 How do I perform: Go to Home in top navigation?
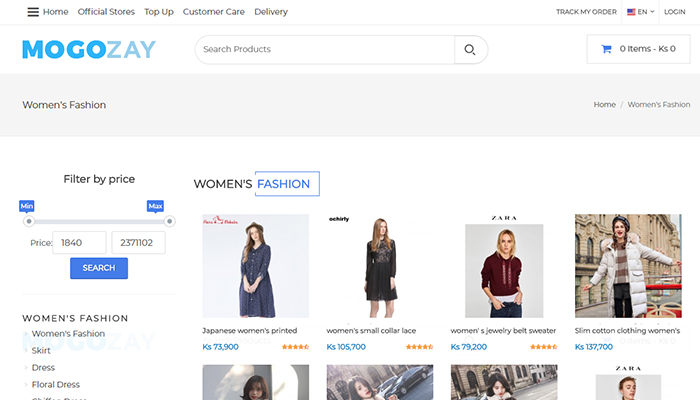[55, 12]
